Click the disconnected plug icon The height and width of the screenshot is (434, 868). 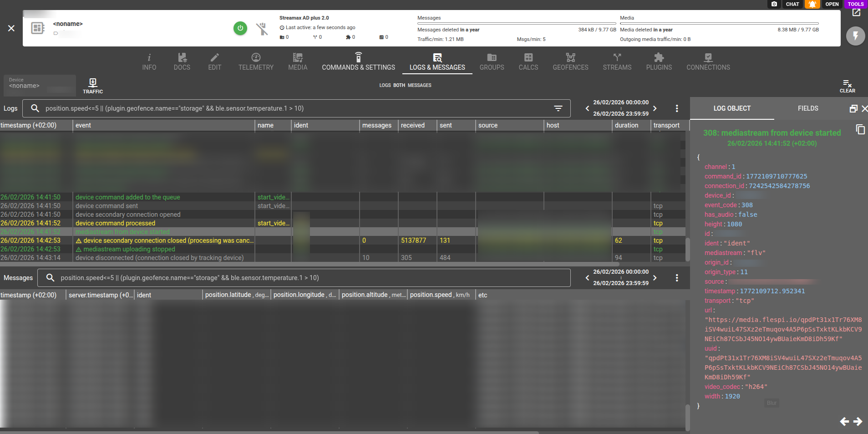[x=262, y=29]
